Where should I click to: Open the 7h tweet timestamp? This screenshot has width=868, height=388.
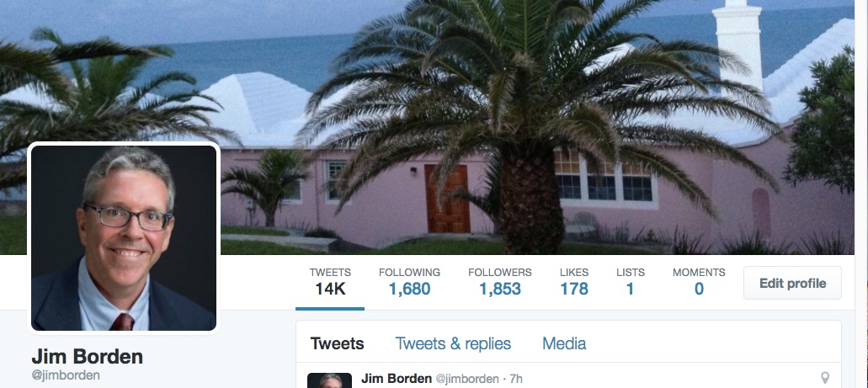(x=516, y=379)
